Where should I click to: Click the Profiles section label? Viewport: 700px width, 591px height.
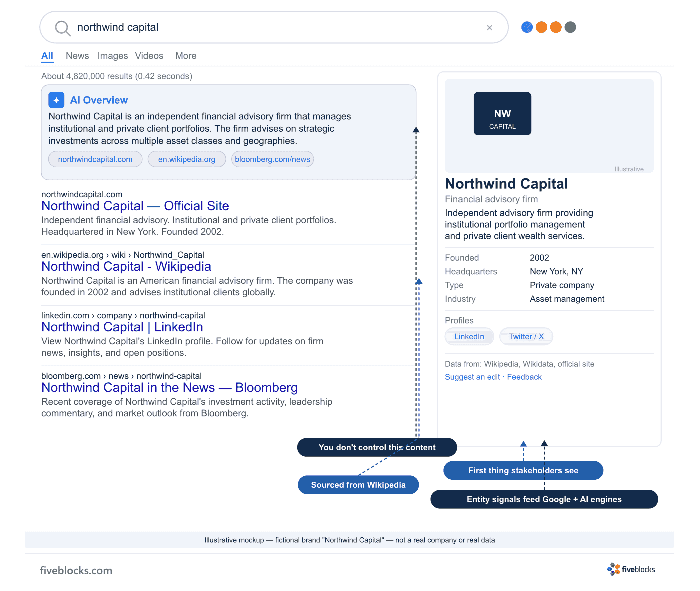tap(459, 320)
